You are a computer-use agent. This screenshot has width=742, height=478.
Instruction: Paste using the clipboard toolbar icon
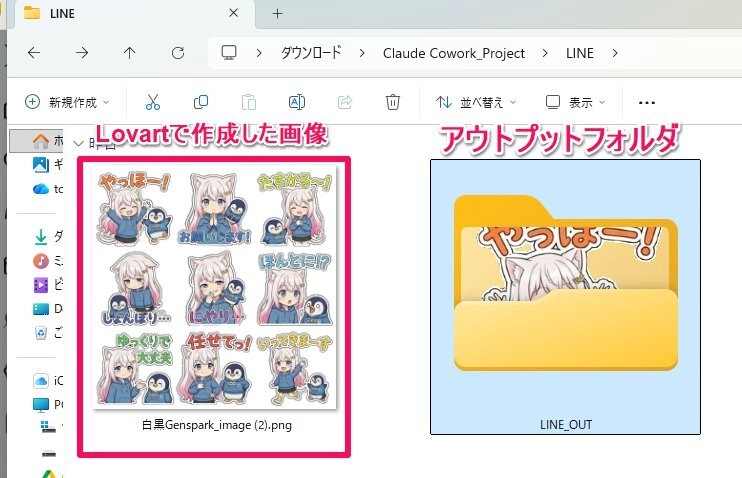[x=249, y=102]
